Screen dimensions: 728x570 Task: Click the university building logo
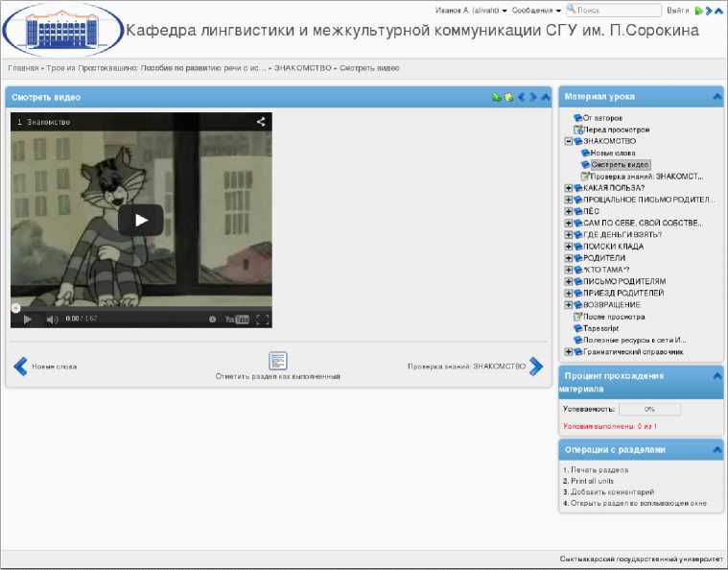click(x=63, y=30)
